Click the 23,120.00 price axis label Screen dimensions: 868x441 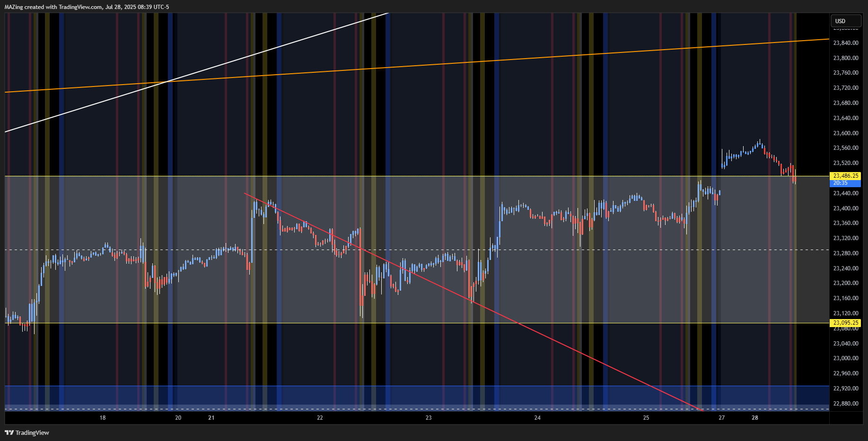pyautogui.click(x=846, y=313)
